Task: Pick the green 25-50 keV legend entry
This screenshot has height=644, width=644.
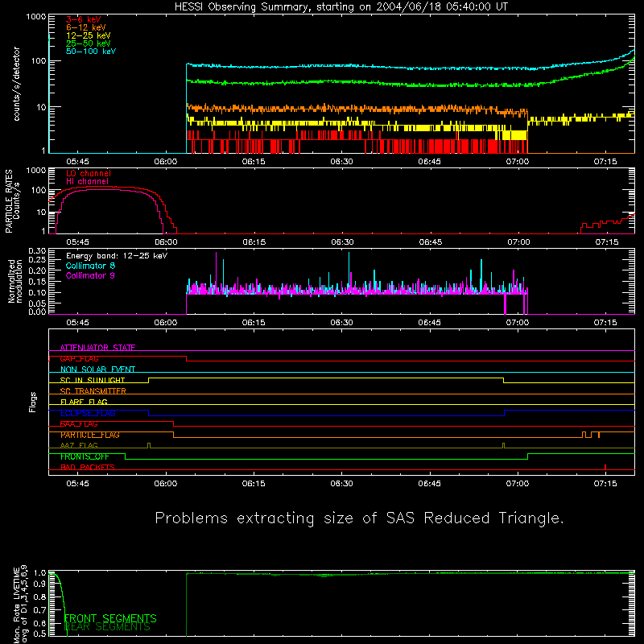Action: [x=89, y=43]
